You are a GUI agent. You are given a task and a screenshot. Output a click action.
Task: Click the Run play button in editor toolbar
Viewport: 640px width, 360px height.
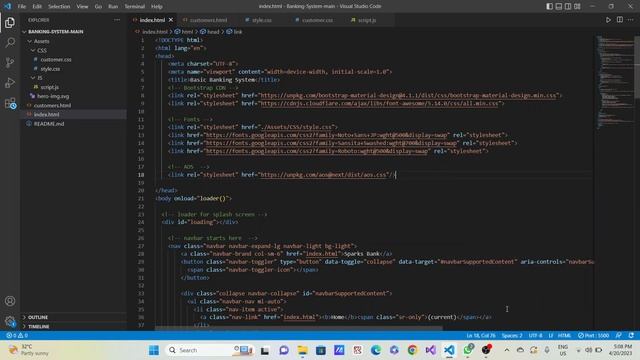pyautogui.click(x=608, y=20)
